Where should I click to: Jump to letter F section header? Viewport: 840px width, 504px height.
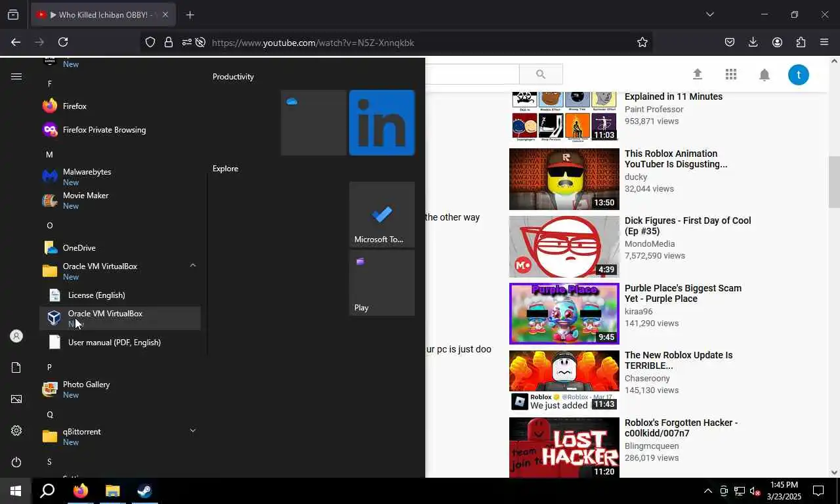(49, 83)
